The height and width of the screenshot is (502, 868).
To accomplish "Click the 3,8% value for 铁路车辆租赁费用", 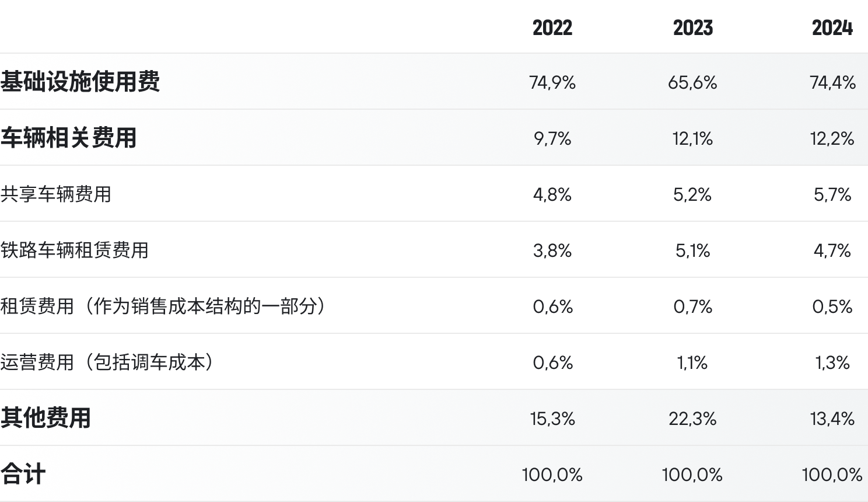I will point(552,250).
